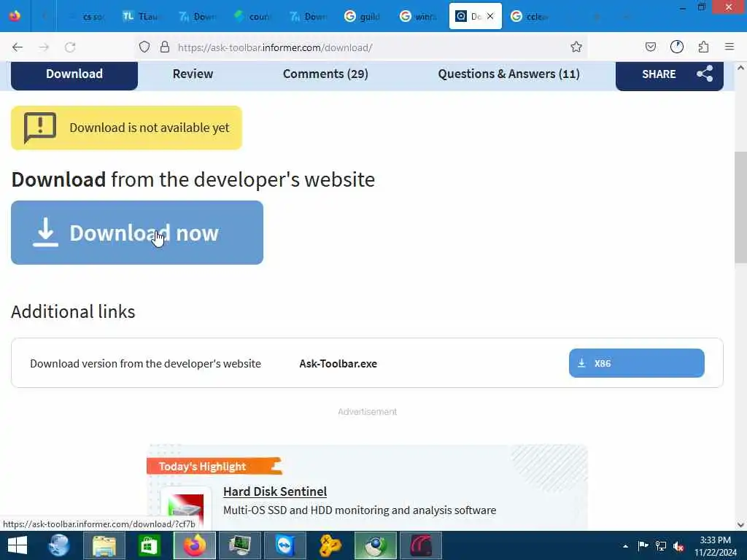Click the Firefox taskbar icon
Image resolution: width=747 pixels, height=560 pixels.
(x=194, y=545)
